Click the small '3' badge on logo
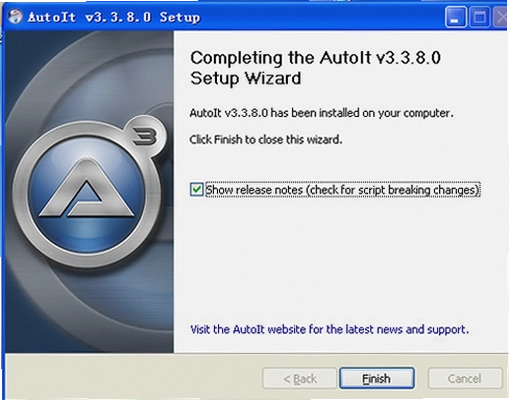The height and width of the screenshot is (400, 509). coord(145,136)
